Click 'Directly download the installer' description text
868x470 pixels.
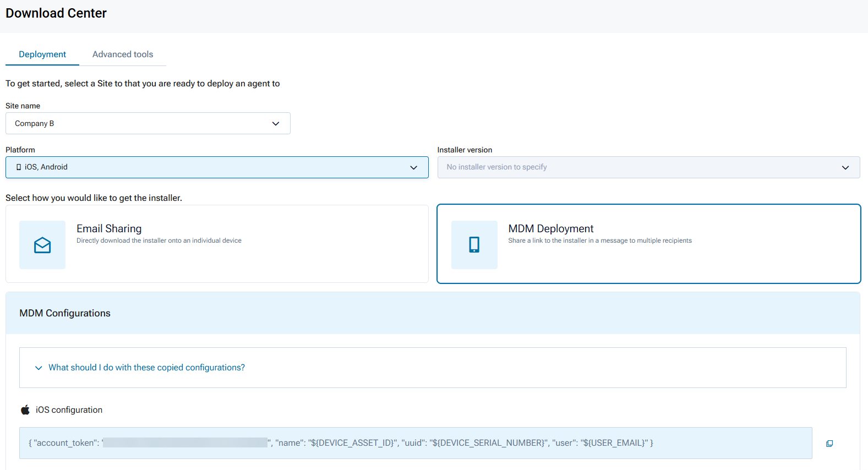(x=159, y=241)
